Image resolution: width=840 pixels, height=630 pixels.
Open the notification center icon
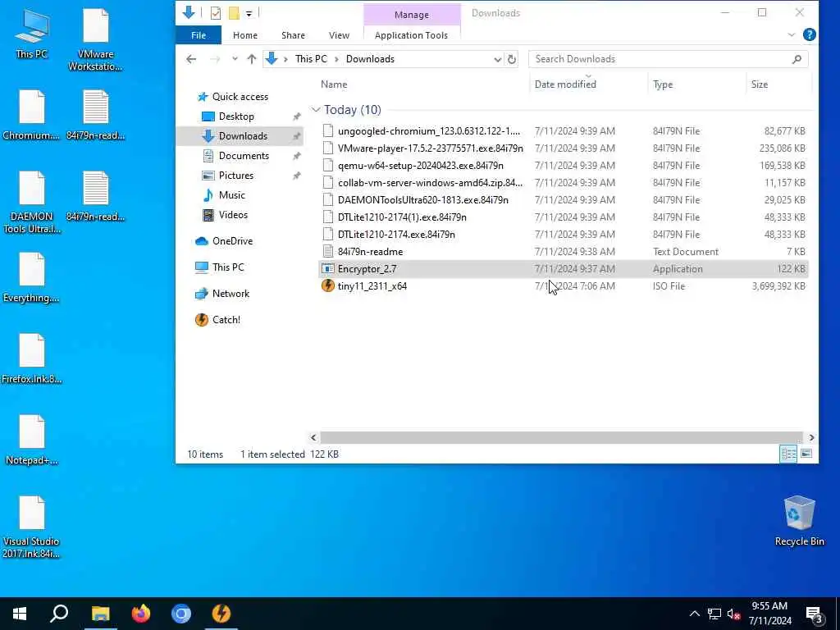[815, 614]
